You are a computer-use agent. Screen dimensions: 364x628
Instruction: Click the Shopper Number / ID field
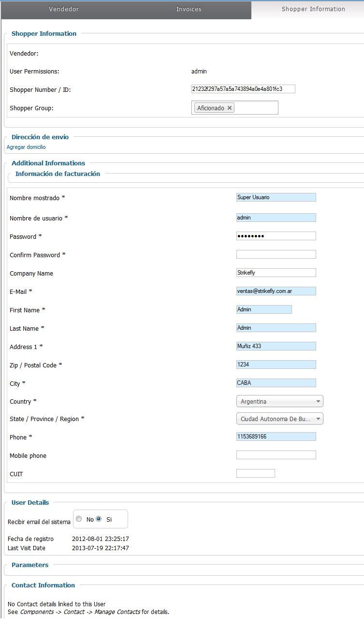[243, 89]
